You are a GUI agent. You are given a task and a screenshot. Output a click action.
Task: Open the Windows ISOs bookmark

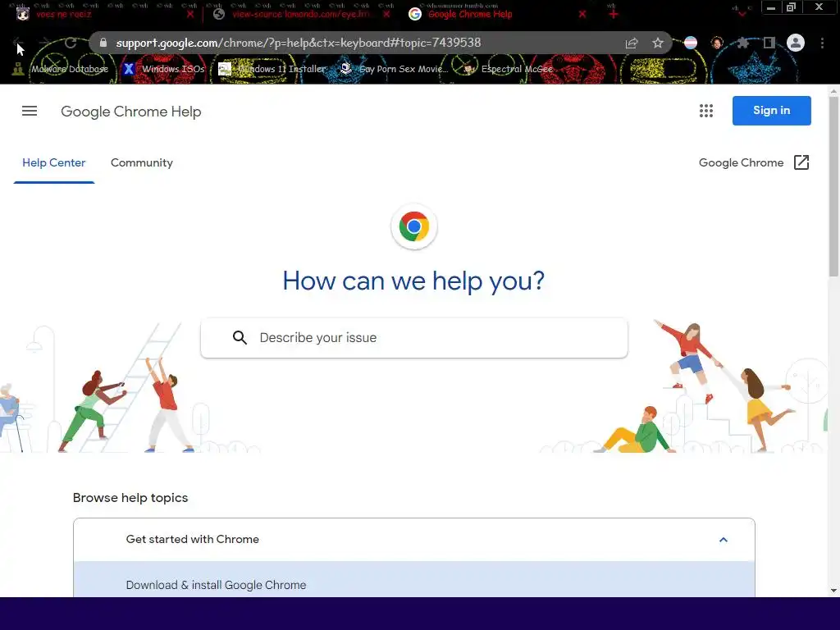(x=164, y=69)
